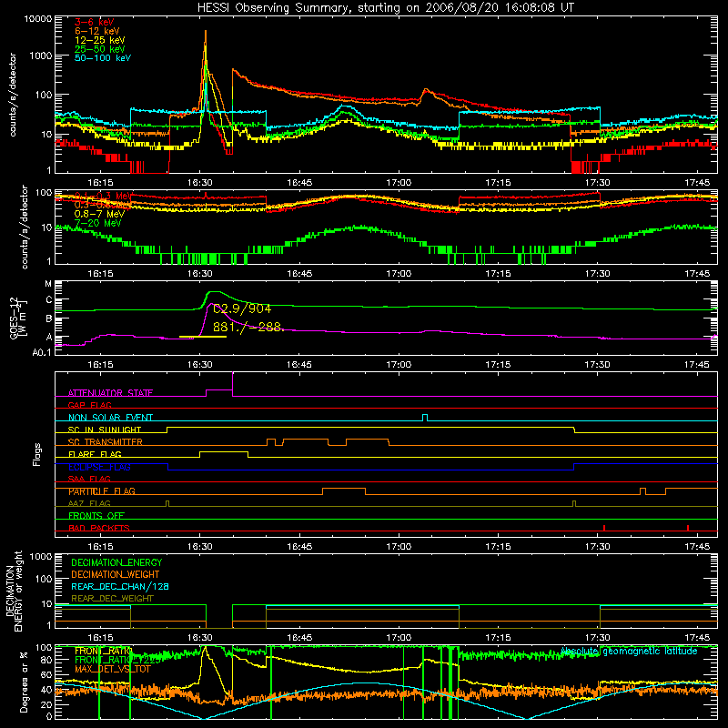The image size is (728, 728).
Task: Select the ATTENUATOR_STATE flag label
Action: pyautogui.click(x=110, y=393)
